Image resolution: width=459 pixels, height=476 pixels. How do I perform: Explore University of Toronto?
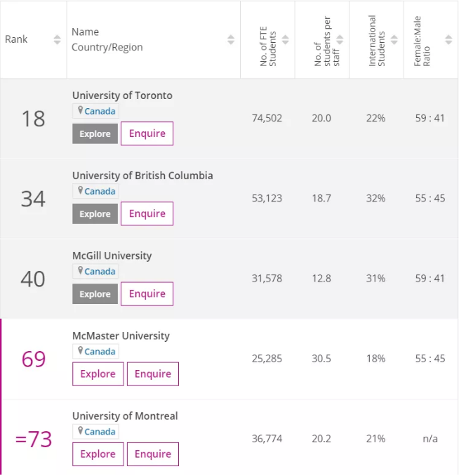(95, 133)
